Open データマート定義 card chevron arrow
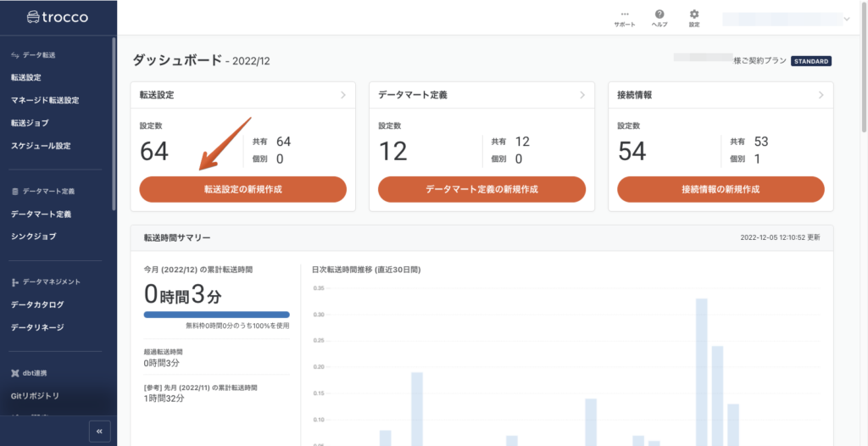Image resolution: width=868 pixels, height=446 pixels. pyautogui.click(x=582, y=95)
